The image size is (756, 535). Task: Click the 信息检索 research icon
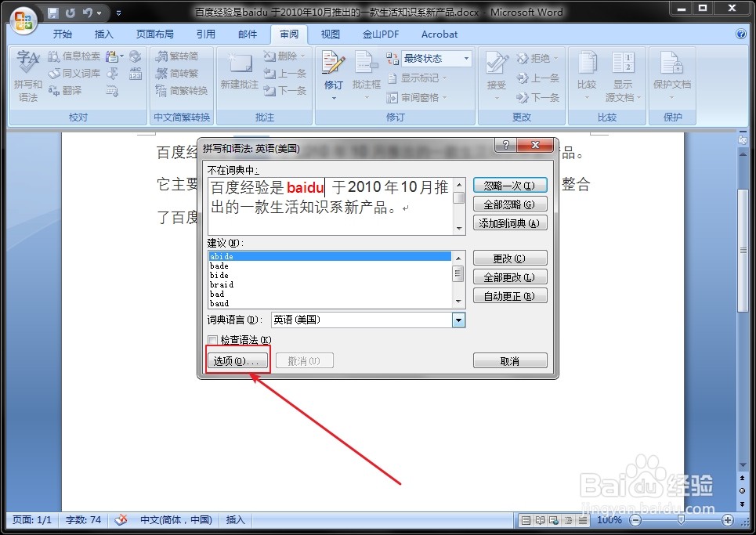click(54, 56)
